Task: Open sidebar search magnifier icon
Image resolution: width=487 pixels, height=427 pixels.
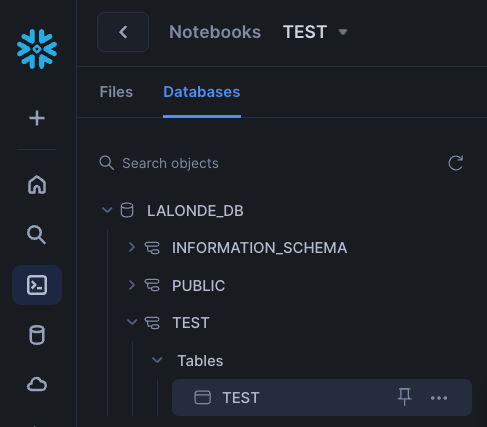Action: 36,235
